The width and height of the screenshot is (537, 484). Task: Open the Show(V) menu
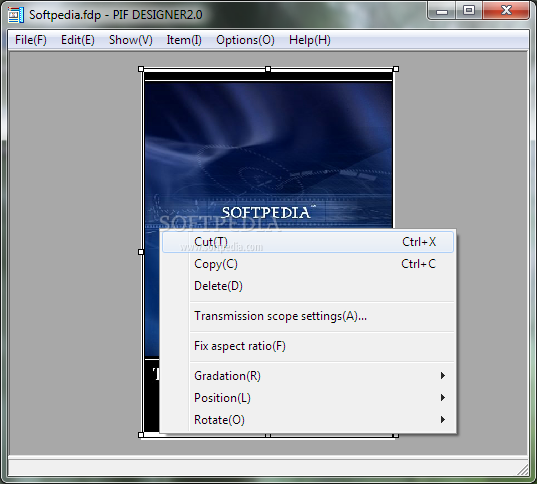[x=130, y=40]
